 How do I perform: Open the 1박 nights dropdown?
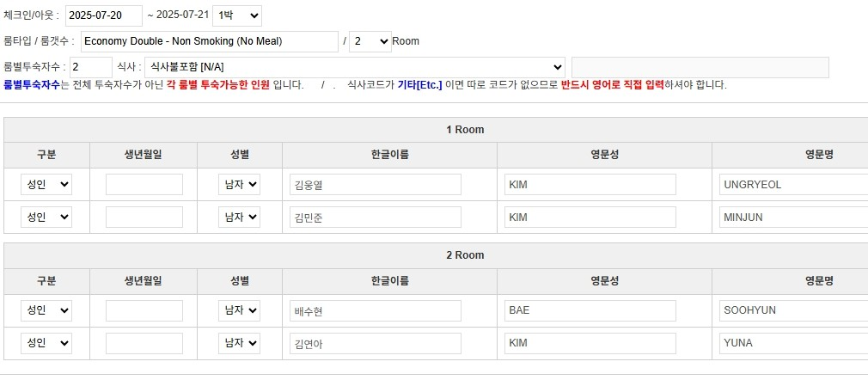[236, 15]
